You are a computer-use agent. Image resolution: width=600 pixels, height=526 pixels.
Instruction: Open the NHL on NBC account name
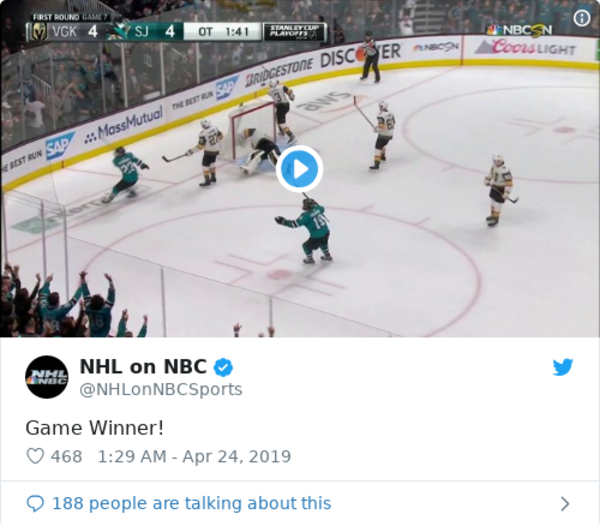click(x=143, y=367)
